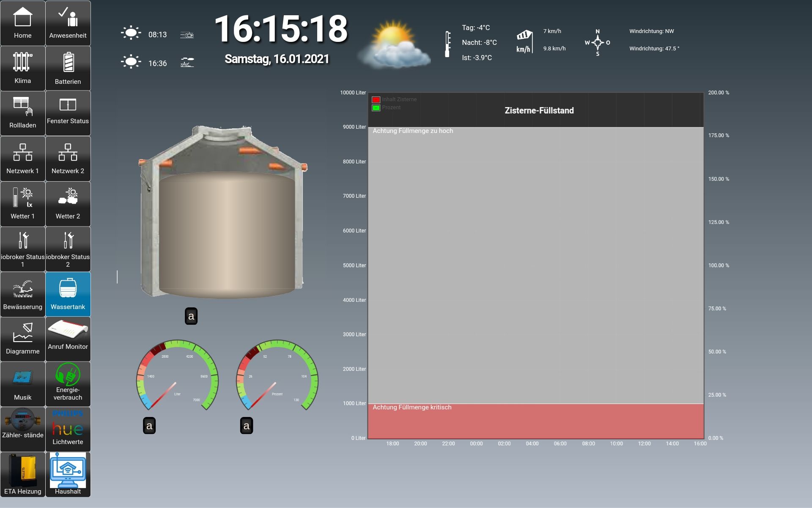
Task: Open the Home view
Action: (x=23, y=23)
